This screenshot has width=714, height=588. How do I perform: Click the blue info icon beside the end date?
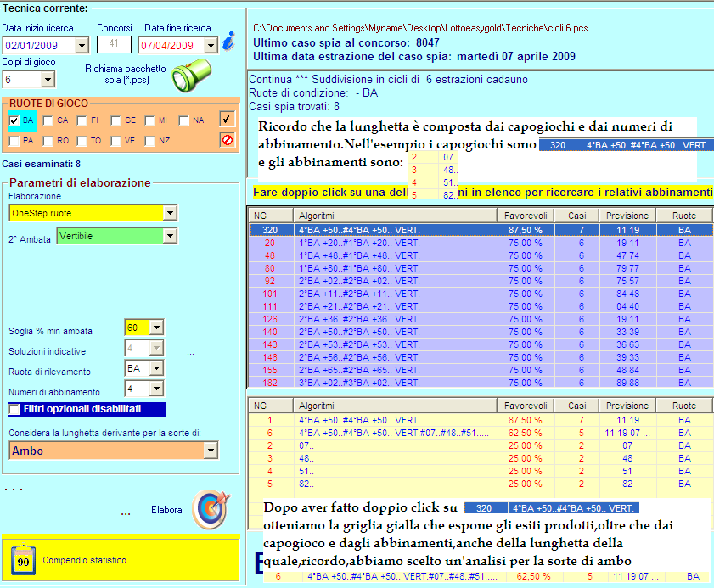(x=228, y=42)
